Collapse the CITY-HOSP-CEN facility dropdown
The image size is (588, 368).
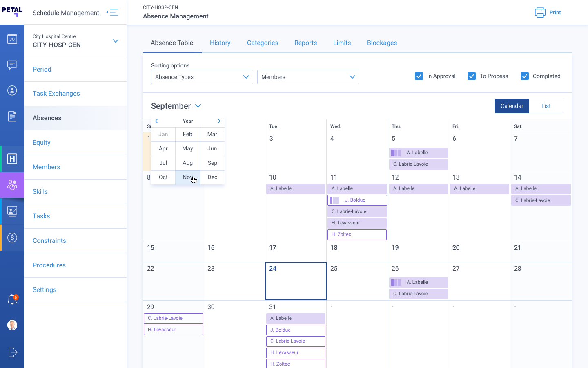click(116, 41)
